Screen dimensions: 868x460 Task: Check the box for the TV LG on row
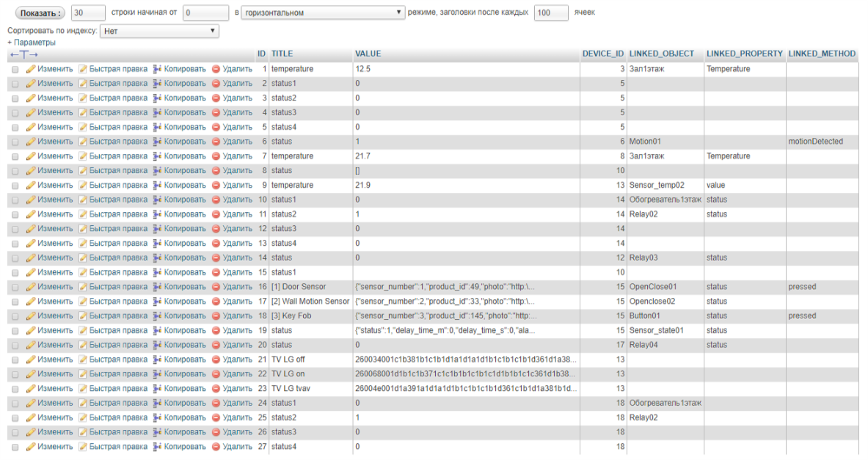(x=15, y=375)
